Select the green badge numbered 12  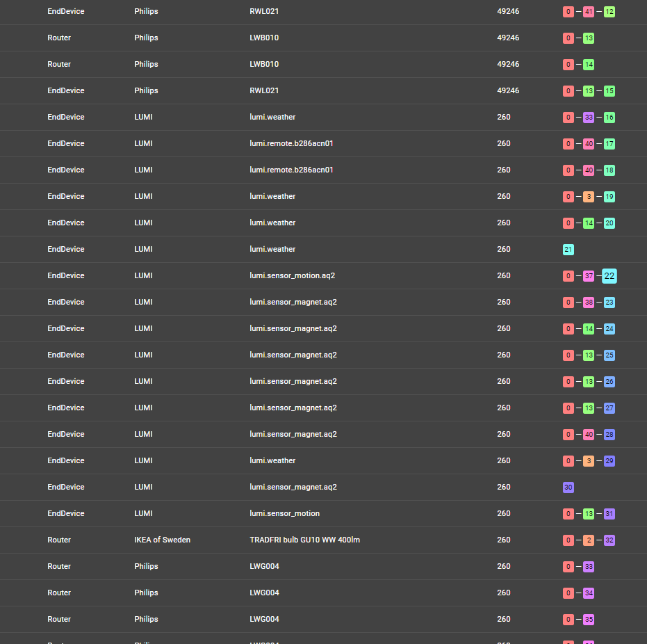609,12
